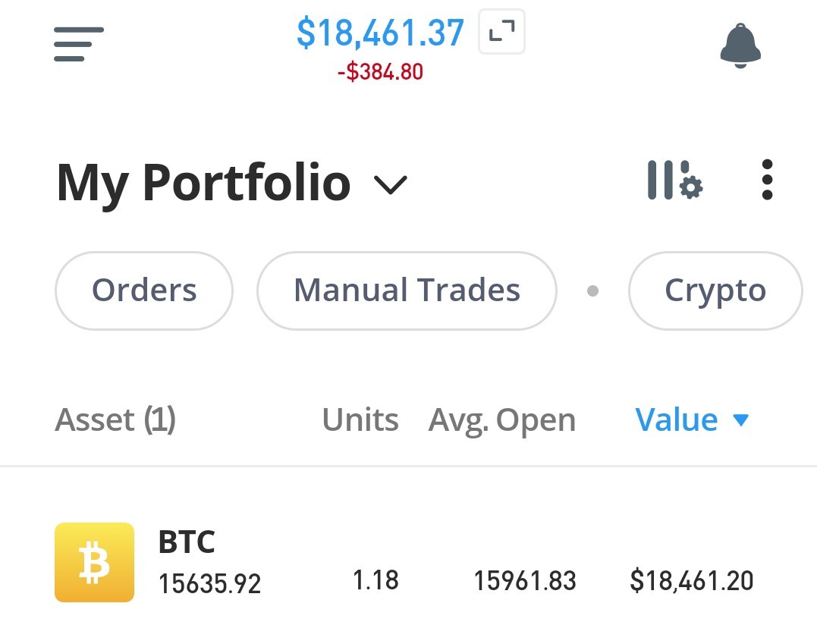This screenshot has height=644, width=817.
Task: Expand the My Portfolio dropdown chevron
Action: pyautogui.click(x=391, y=184)
